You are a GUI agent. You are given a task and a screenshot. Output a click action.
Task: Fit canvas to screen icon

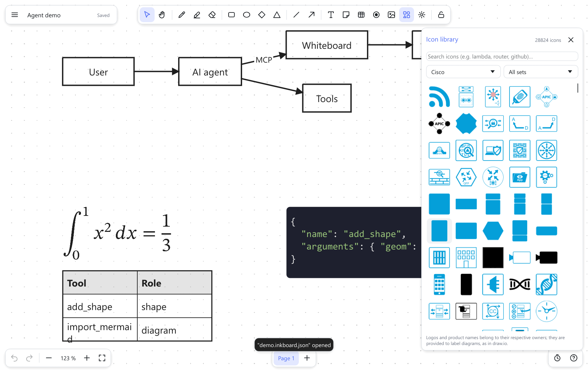[x=102, y=358]
